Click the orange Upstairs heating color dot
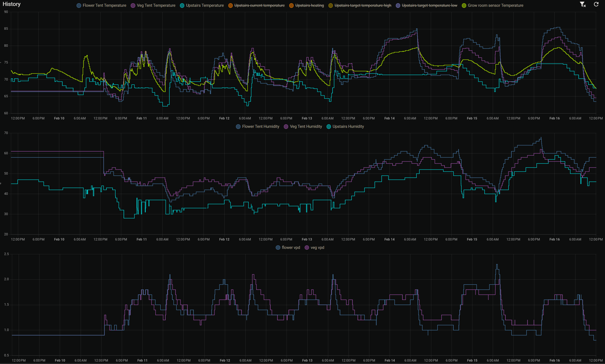 tap(291, 6)
